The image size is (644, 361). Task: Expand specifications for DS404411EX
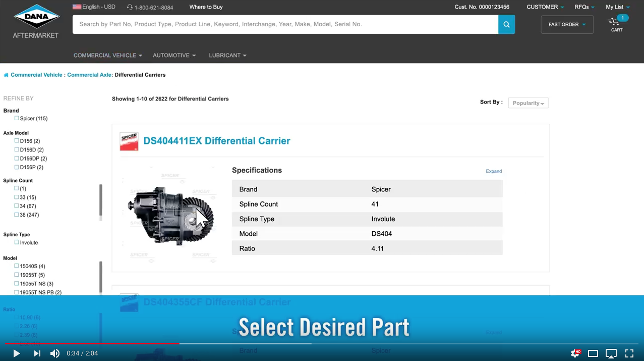click(x=493, y=171)
